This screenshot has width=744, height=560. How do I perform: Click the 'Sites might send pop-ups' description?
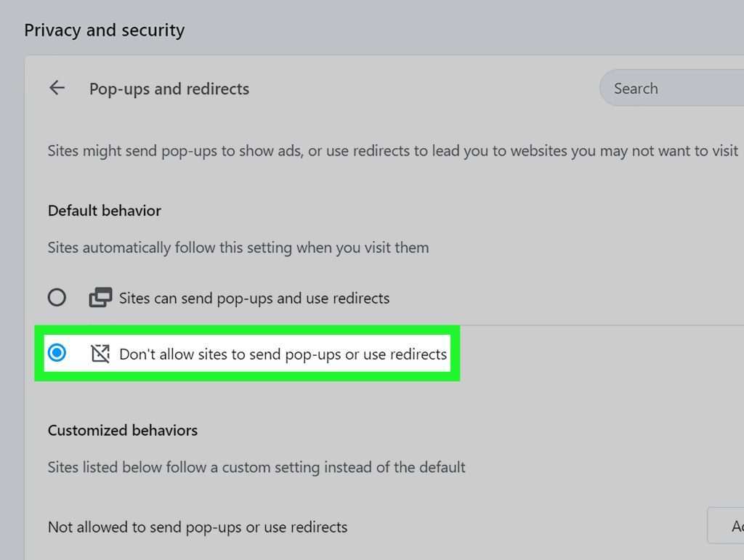393,151
